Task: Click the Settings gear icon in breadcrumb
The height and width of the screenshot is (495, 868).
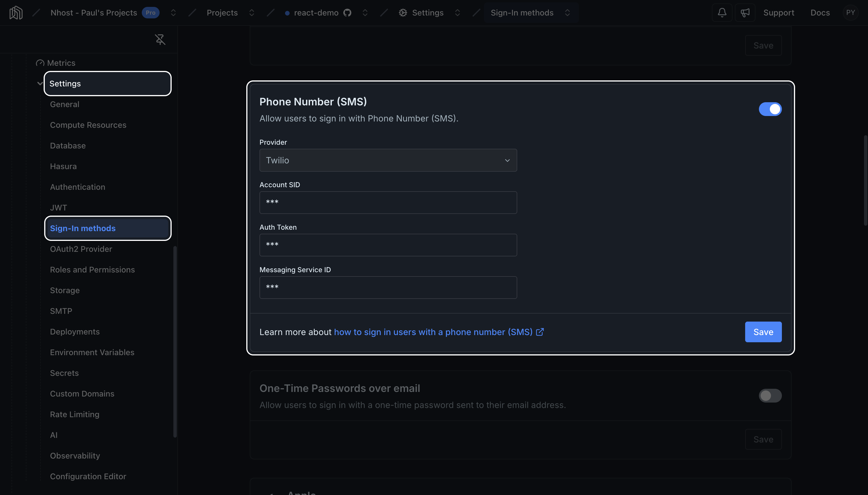Action: (403, 13)
